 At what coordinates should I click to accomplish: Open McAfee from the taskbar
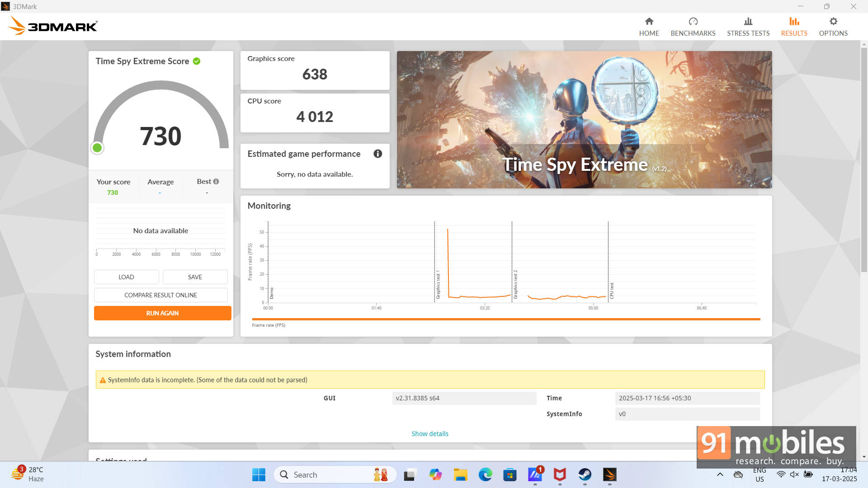(560, 474)
